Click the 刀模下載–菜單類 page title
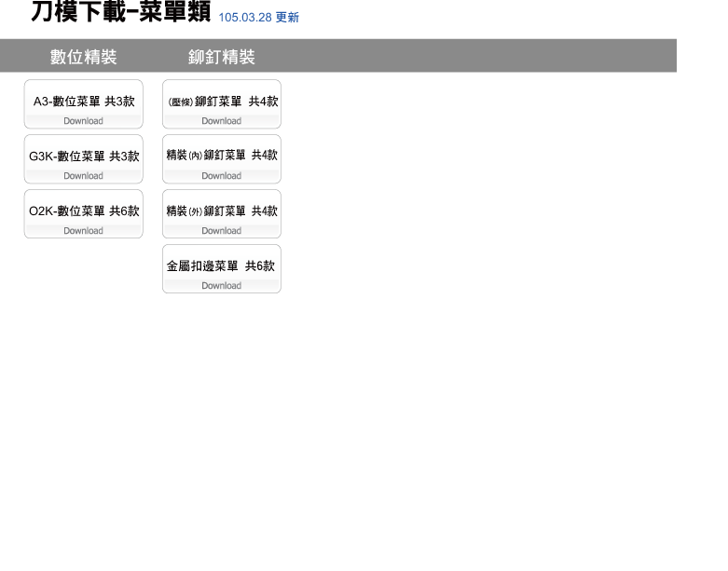 tap(121, 12)
